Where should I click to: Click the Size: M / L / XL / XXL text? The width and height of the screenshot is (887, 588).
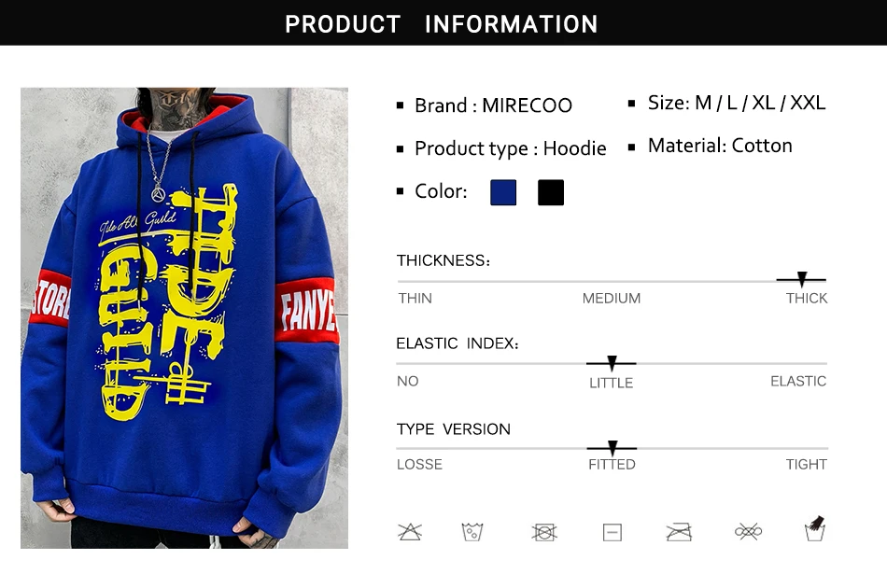click(x=737, y=103)
